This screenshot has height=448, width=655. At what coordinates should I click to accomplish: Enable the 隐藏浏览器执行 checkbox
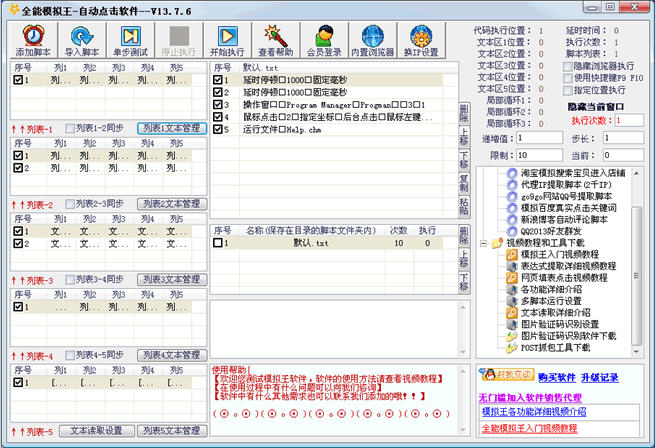point(567,65)
